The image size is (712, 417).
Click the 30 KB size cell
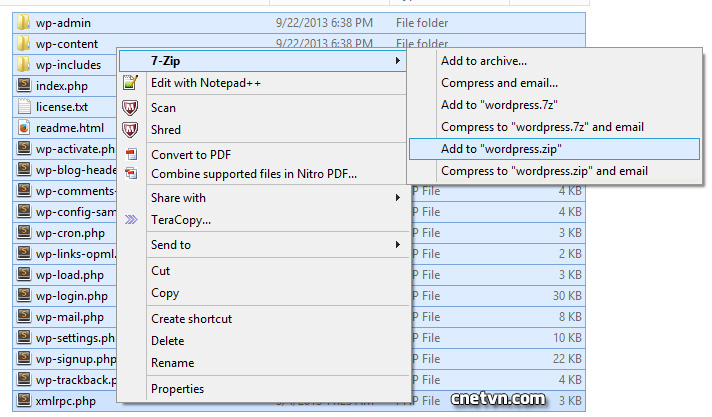point(567,296)
